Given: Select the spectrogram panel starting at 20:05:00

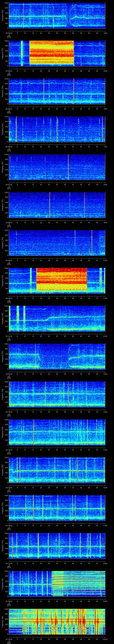Looking at the screenshot, I should (x=57, y=91).
